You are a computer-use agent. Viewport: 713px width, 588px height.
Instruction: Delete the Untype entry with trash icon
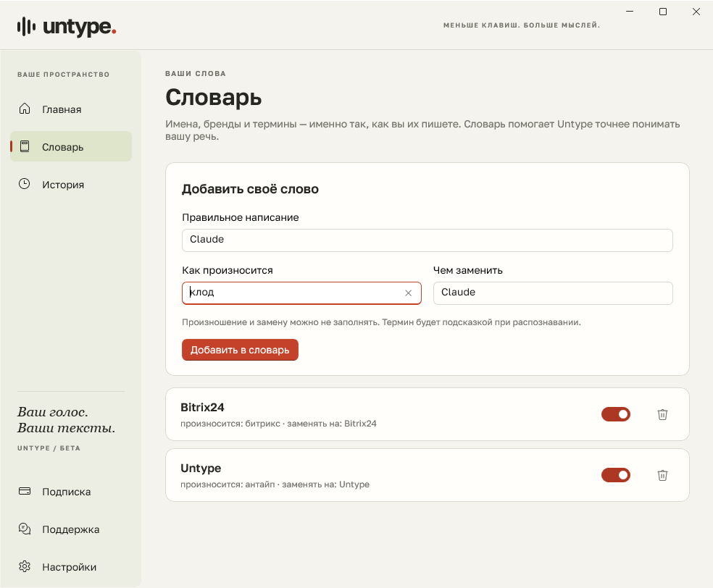coord(662,475)
